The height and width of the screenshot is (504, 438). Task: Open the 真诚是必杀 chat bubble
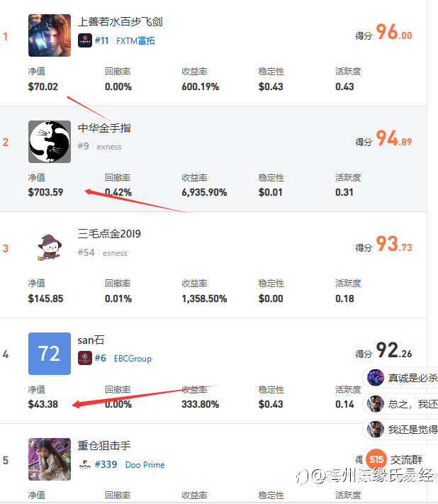click(401, 378)
